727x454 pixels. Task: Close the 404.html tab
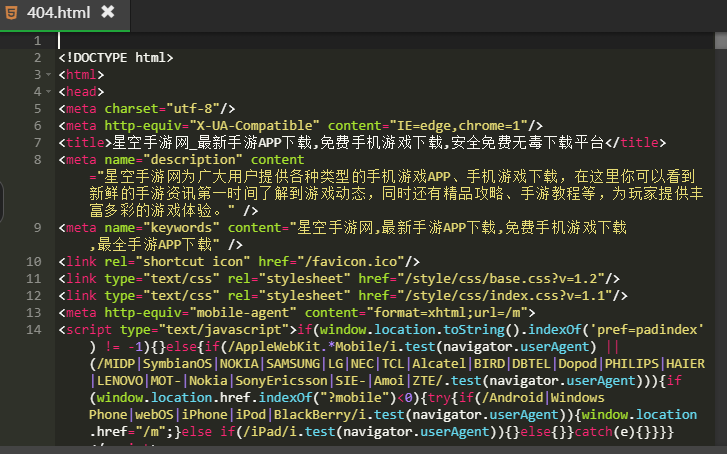[107, 12]
